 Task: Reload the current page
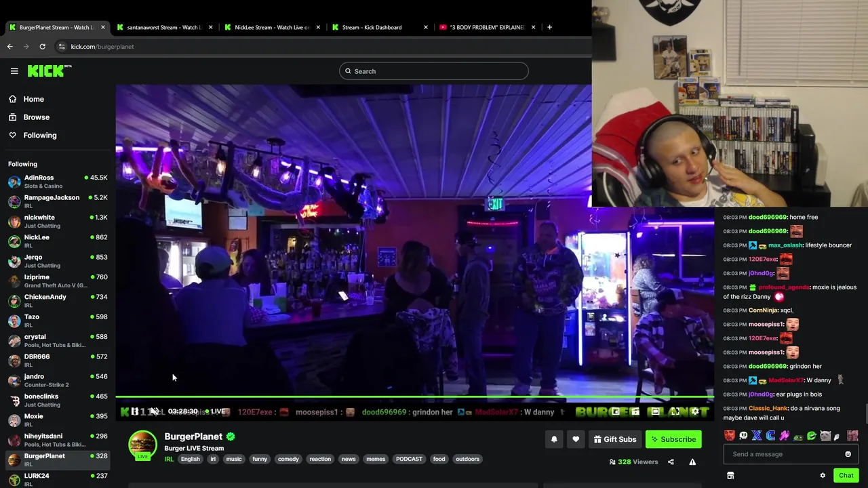click(42, 46)
